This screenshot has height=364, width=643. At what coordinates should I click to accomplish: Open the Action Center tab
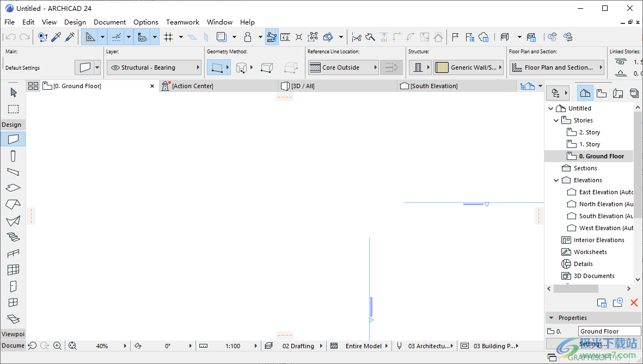[218, 86]
